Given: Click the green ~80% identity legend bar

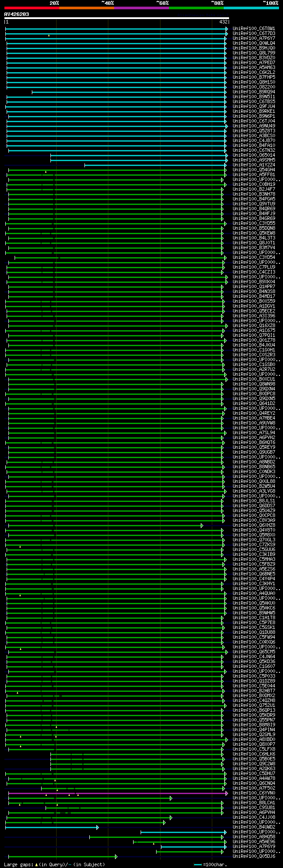Looking at the screenshot, I should click(196, 8).
